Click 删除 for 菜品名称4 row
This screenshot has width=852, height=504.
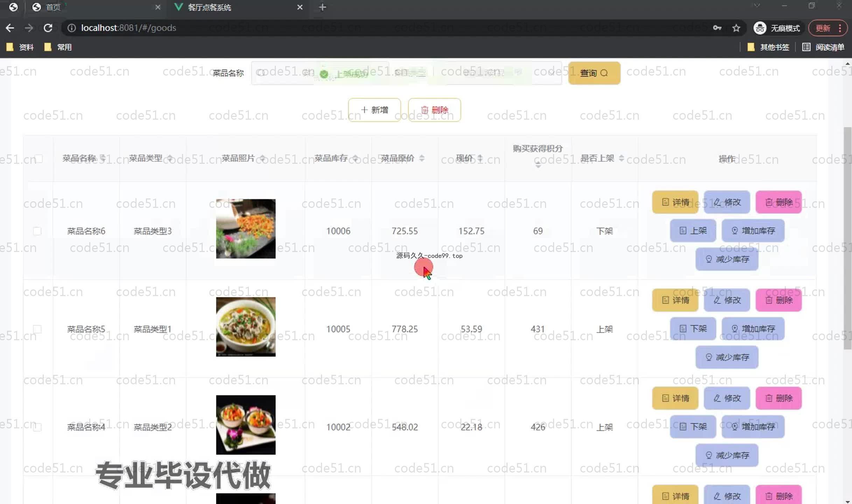(x=779, y=398)
